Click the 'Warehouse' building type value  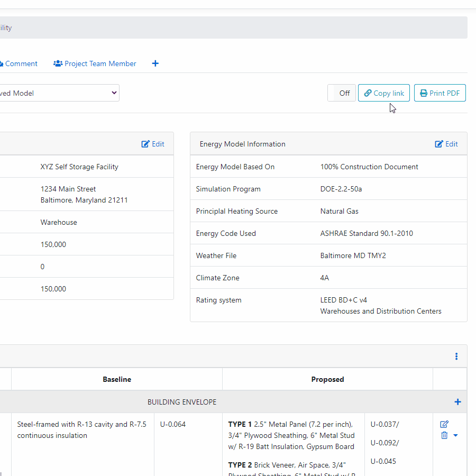tap(59, 222)
